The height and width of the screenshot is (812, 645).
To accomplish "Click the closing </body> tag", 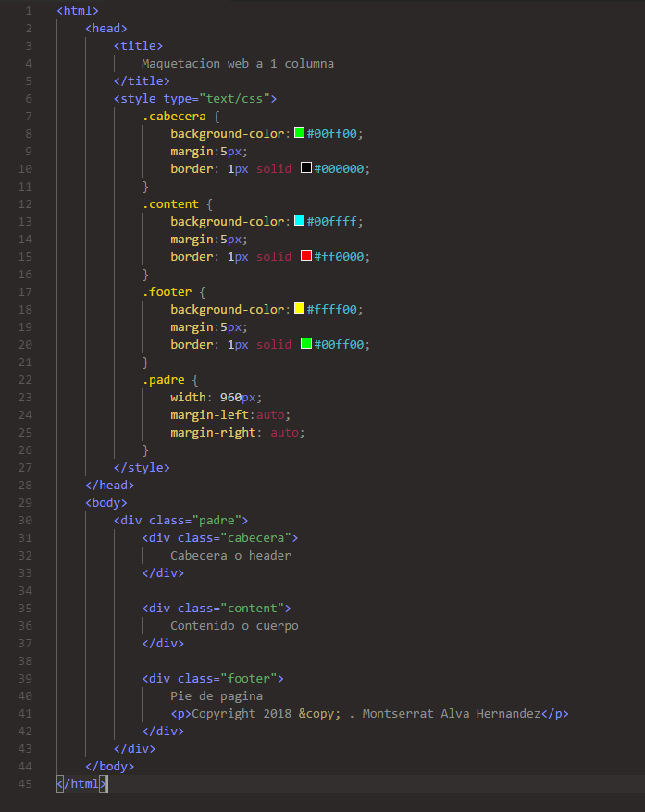I will (110, 767).
